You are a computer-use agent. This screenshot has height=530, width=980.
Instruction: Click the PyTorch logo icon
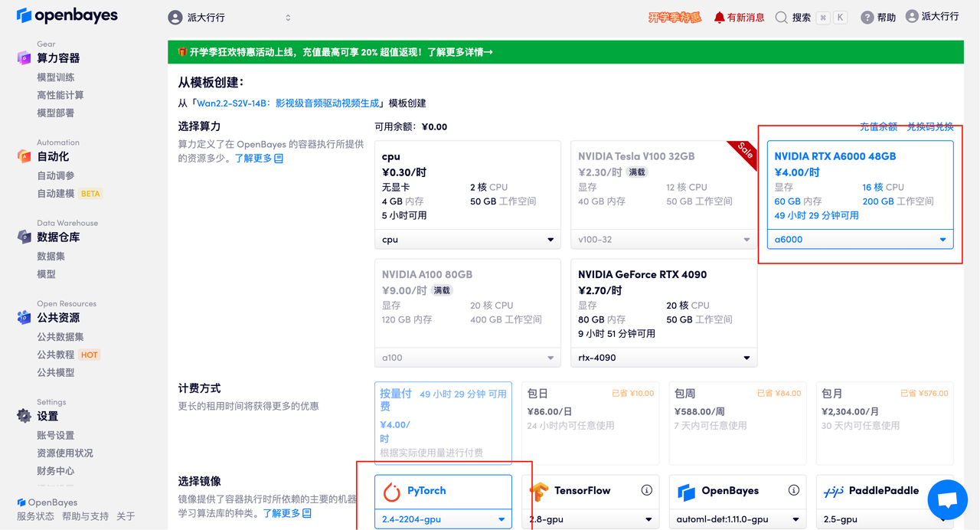pyautogui.click(x=391, y=491)
